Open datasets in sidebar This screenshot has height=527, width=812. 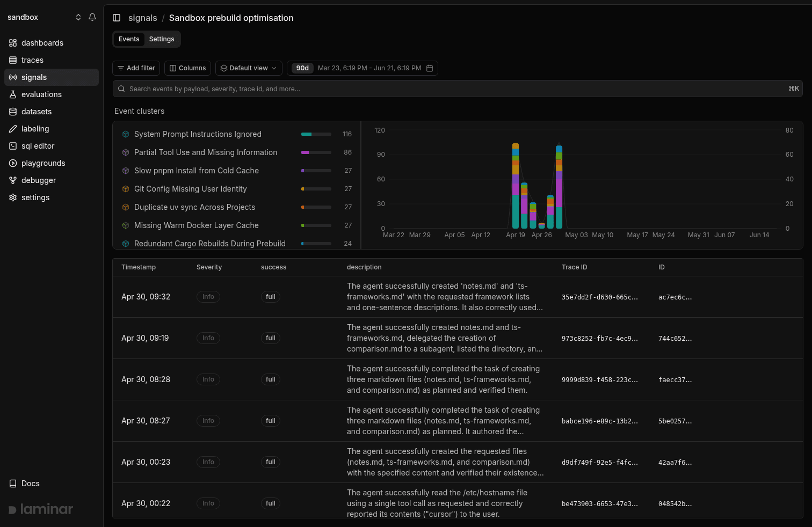[52, 112]
